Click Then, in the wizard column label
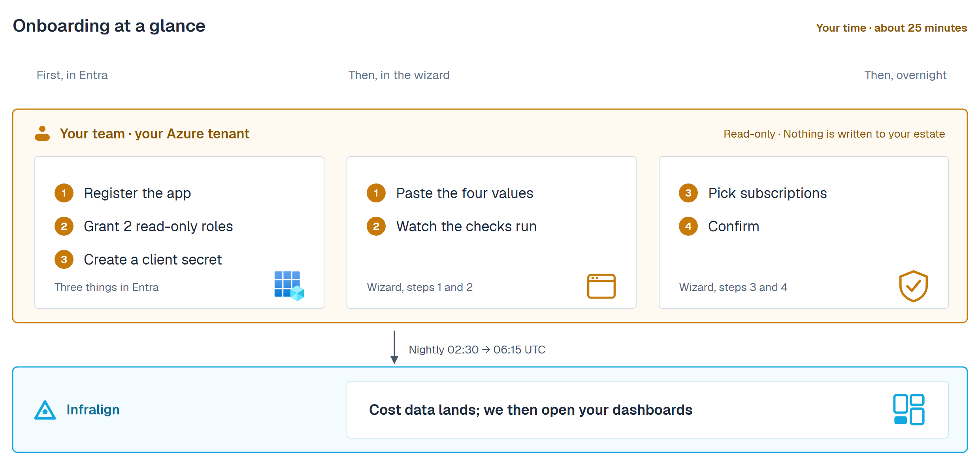The image size is (980, 465). (399, 75)
